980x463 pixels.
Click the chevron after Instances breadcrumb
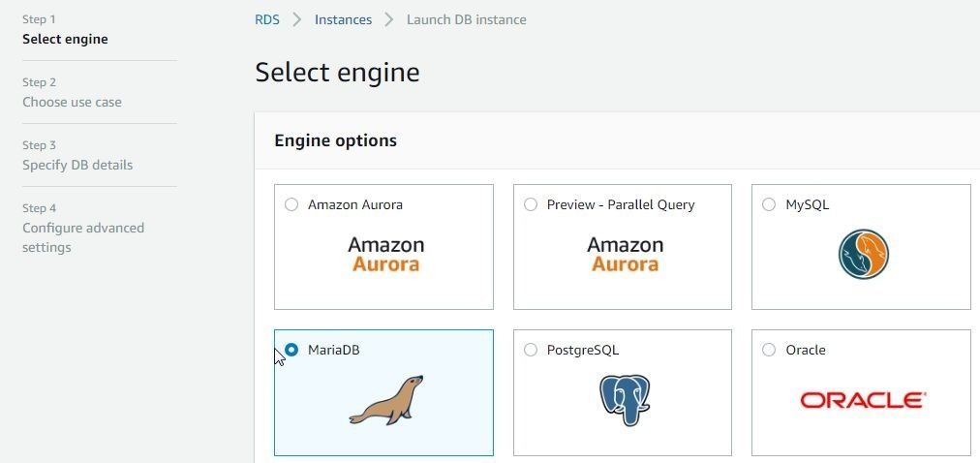389,19
